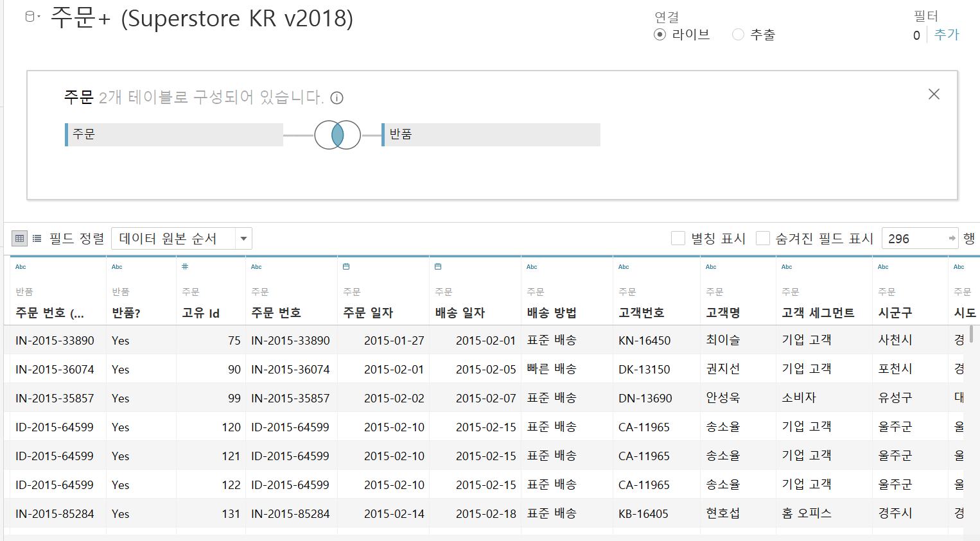Select the 주문 table pill

174,135
